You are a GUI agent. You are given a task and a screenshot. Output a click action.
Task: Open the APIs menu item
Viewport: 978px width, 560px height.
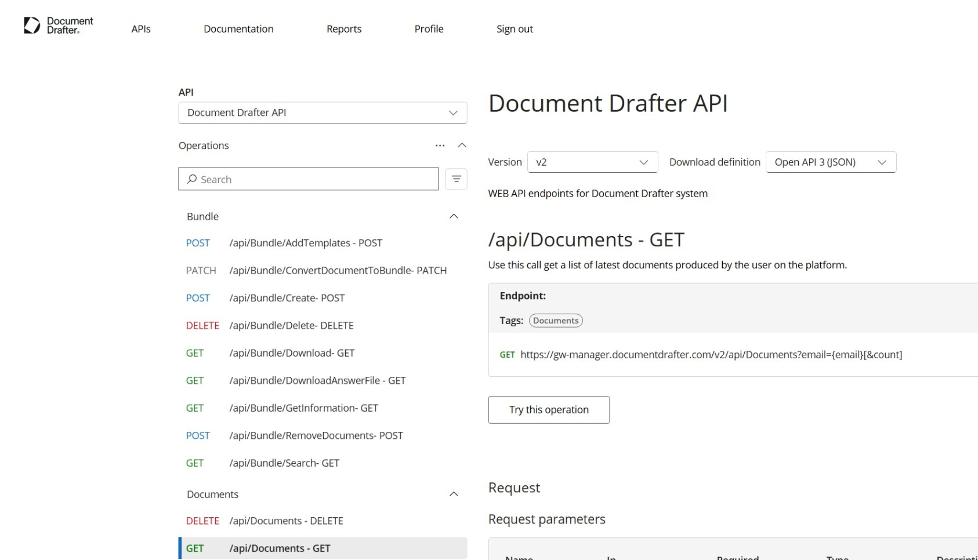141,29
